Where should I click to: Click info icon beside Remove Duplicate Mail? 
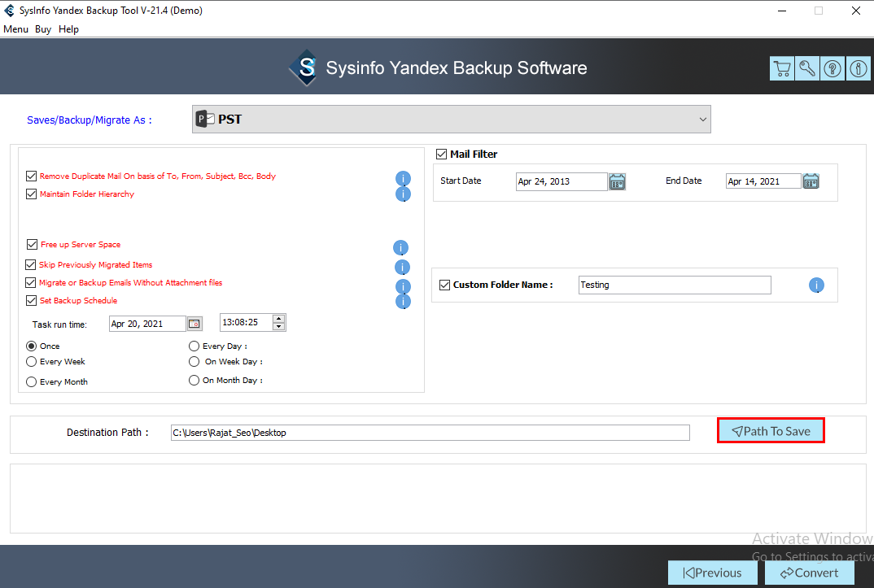(x=403, y=178)
